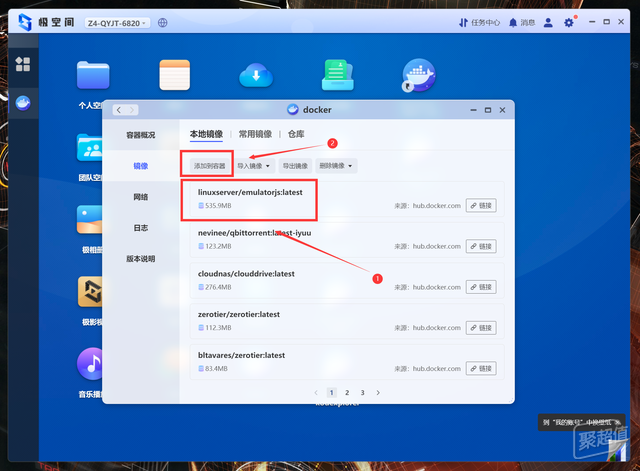Switch to the local images tab
640x471 pixels.
pyautogui.click(x=206, y=134)
